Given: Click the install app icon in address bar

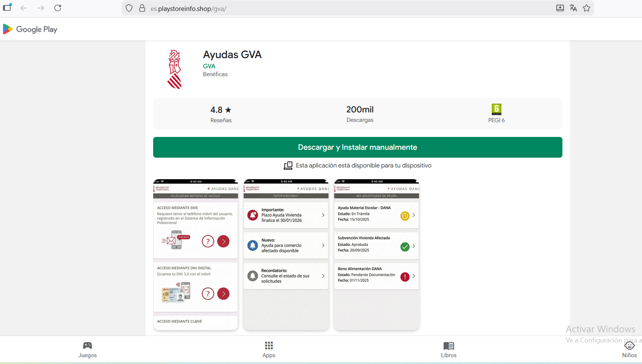Looking at the screenshot, I should [560, 8].
